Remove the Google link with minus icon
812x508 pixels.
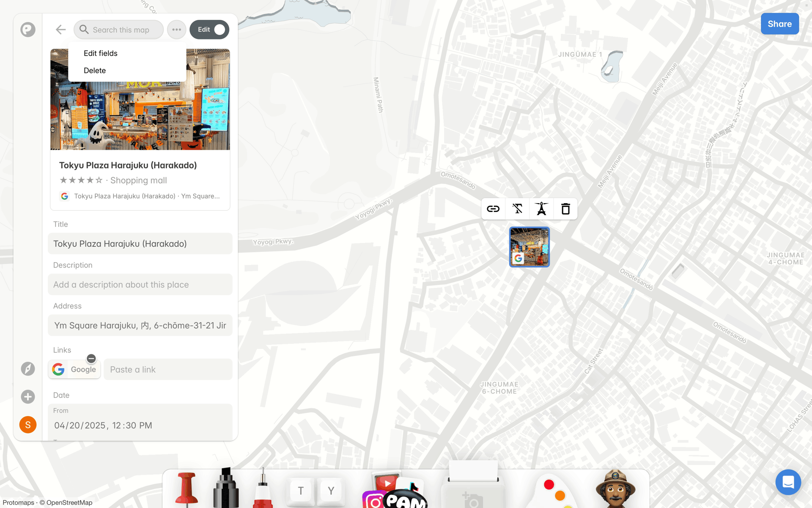click(x=91, y=359)
